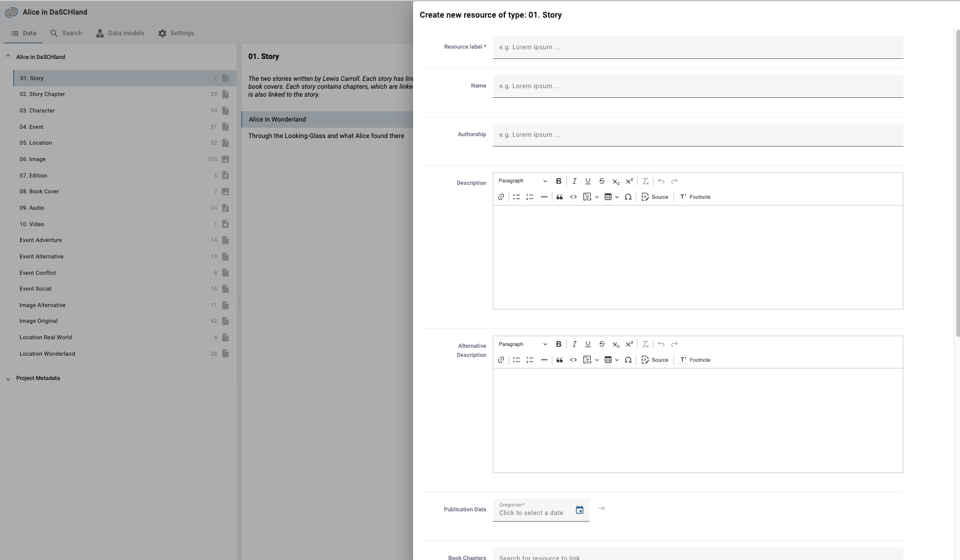Open Paragraph heading dropdown in Description editor

[x=523, y=181]
